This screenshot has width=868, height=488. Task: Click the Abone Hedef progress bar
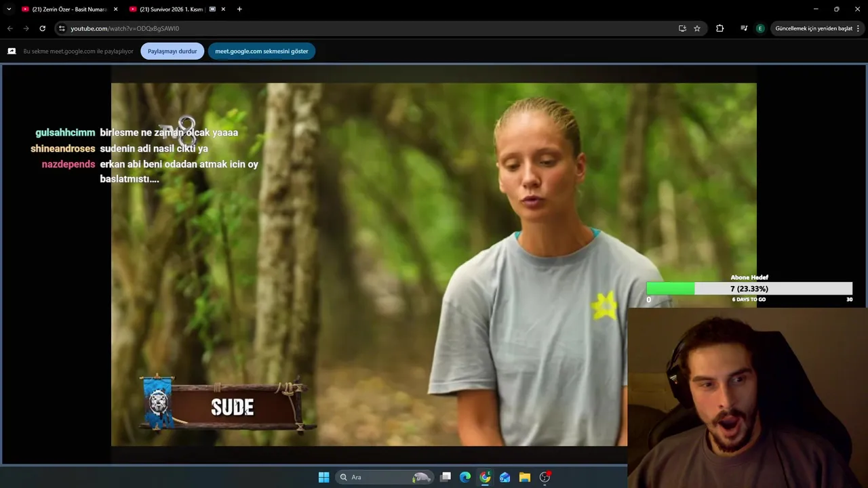749,289
